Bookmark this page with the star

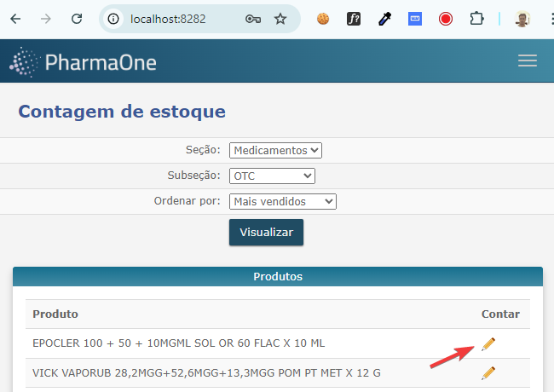pyautogui.click(x=280, y=19)
